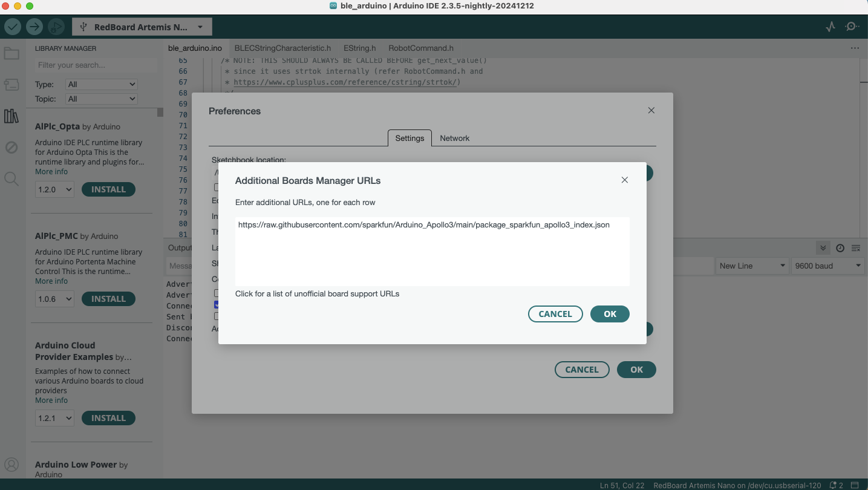Switch to the Settings tab in Preferences
This screenshot has width=868, height=490.
click(410, 138)
